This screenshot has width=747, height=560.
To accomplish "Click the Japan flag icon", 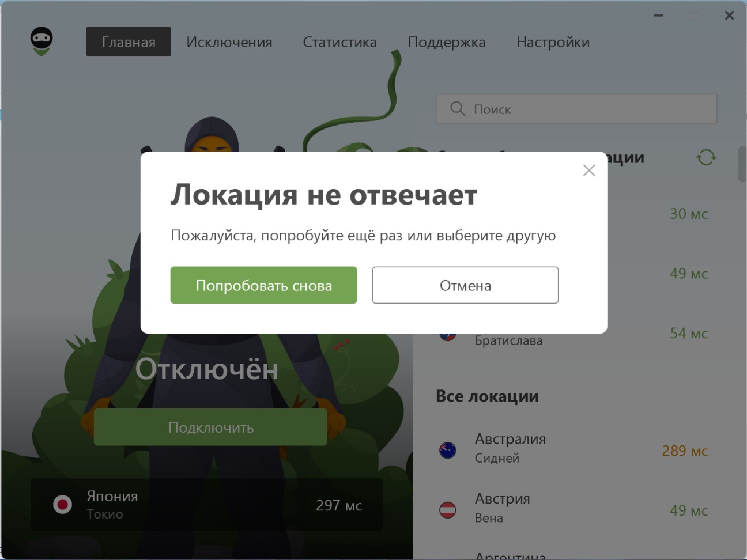I will 62,505.
